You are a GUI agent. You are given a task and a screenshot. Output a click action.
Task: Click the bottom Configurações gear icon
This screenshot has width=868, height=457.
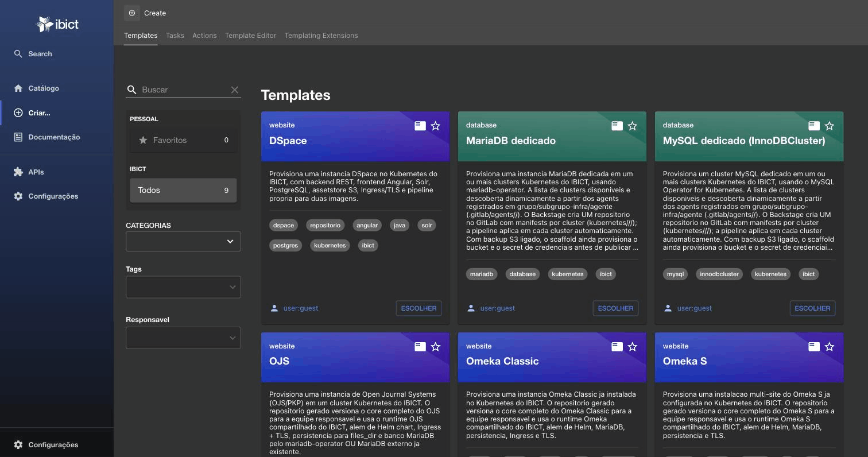18,444
